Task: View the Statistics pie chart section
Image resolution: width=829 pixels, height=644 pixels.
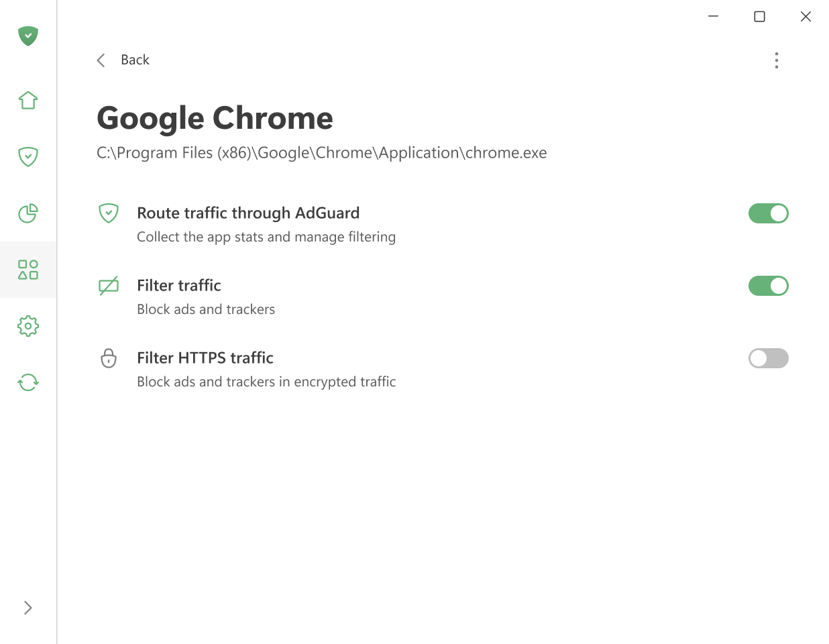Action: point(27,213)
